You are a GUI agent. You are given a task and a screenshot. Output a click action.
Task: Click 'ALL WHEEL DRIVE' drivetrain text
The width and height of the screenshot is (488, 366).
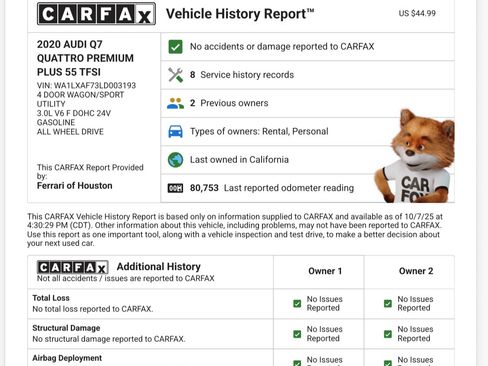pyautogui.click(x=70, y=132)
